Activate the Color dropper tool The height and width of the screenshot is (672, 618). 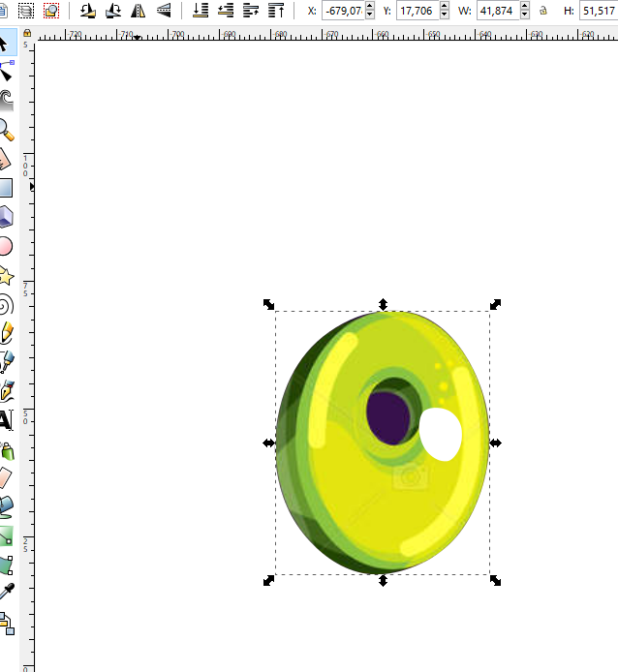(x=6, y=592)
